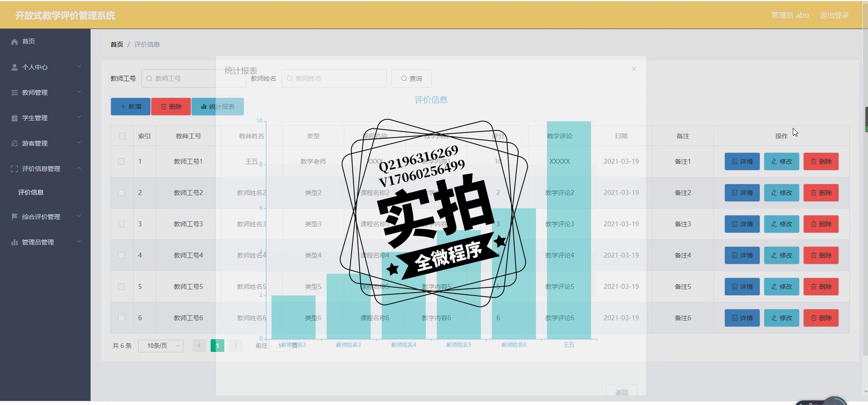Go to the next page arrow

tap(236, 346)
